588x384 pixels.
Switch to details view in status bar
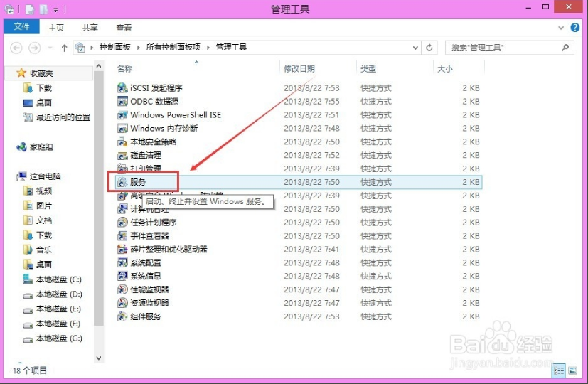click(x=558, y=370)
